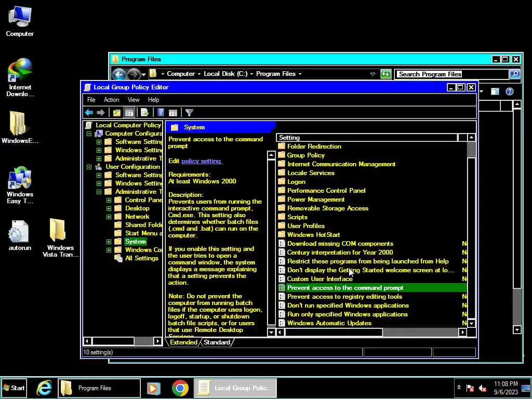Open the Help menu
This screenshot has width=532, height=399.
tap(153, 100)
